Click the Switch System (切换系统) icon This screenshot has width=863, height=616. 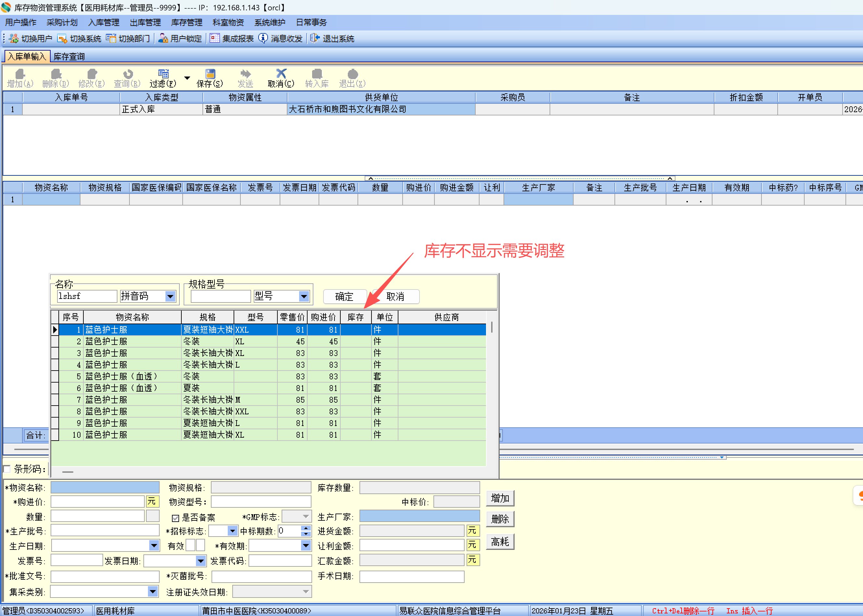click(x=62, y=38)
